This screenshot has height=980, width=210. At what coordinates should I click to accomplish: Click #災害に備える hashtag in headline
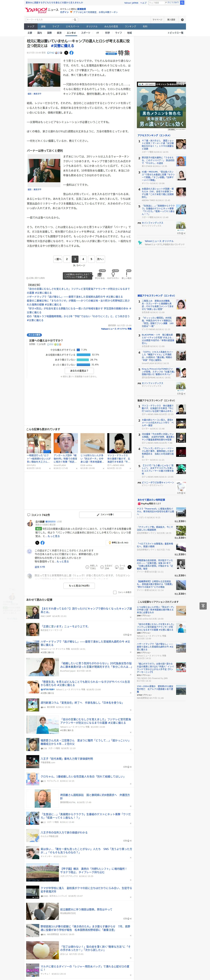(62, 46)
